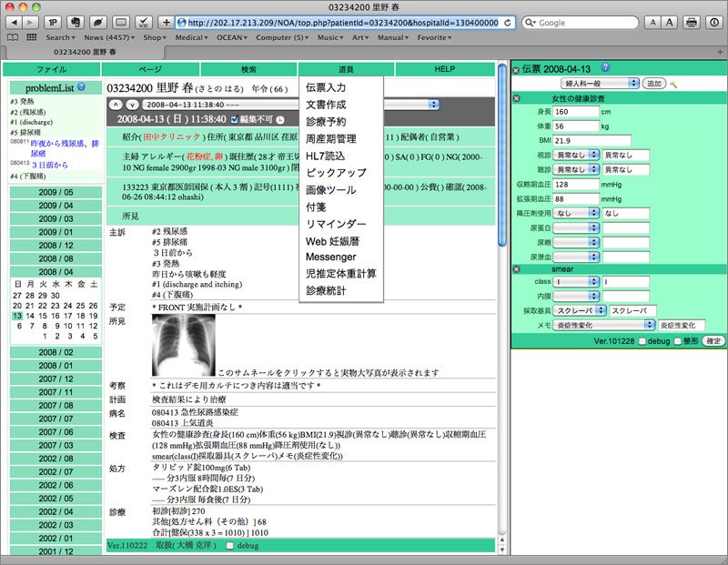The height and width of the screenshot is (565, 728).
Task: Open the メモ 炎症性変化 dropdown
Action: pos(604,325)
